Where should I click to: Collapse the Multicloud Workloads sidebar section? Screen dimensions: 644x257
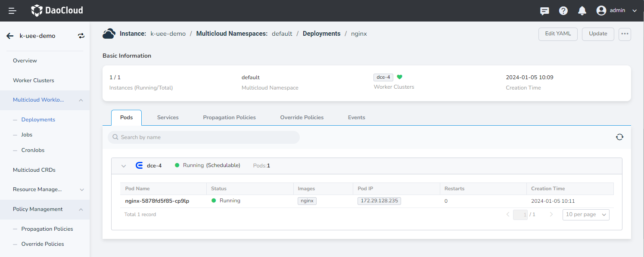tap(81, 100)
